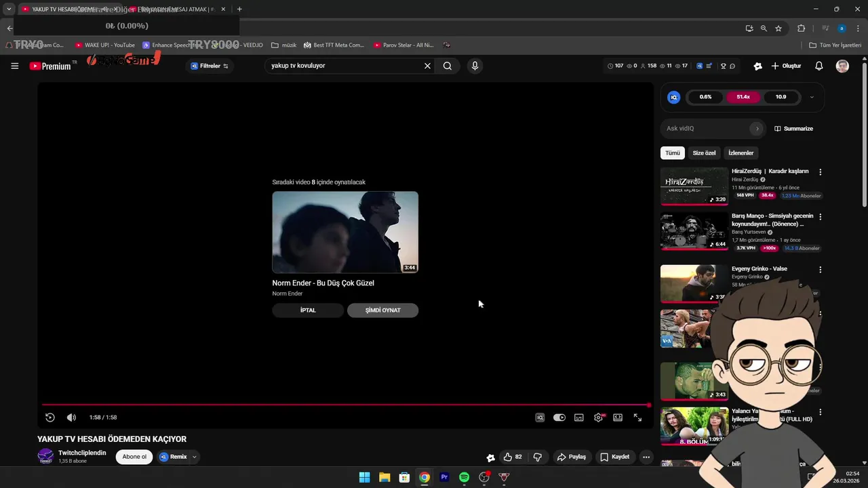Click the vidIQ badge in score panel

674,97
